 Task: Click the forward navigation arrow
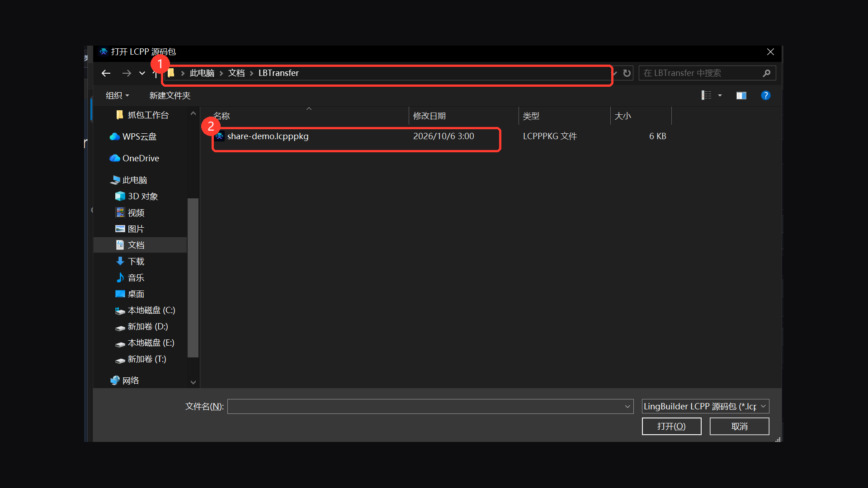pos(127,73)
